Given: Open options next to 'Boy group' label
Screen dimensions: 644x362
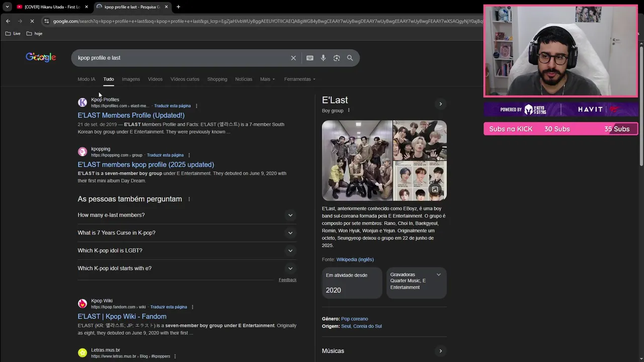Looking at the screenshot, I should coord(349,111).
